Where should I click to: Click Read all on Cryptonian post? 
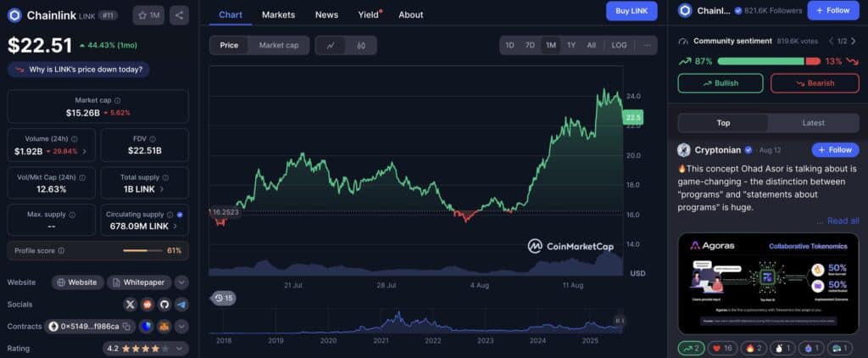[x=843, y=221]
